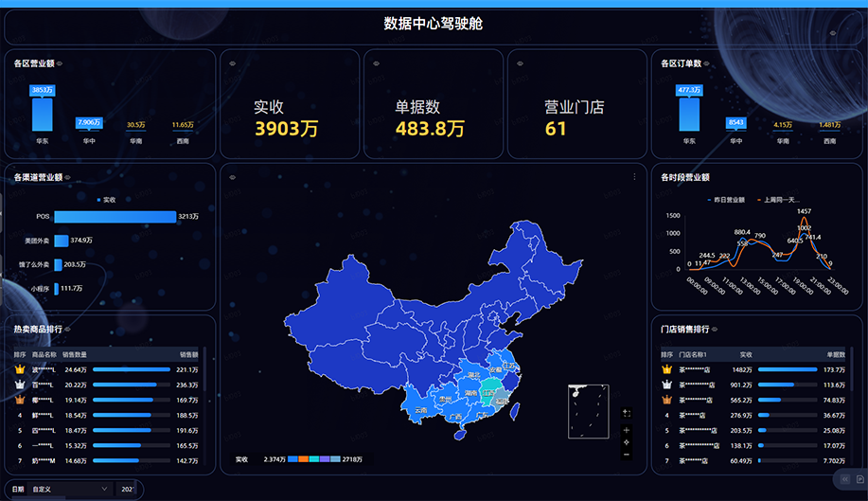Click row 4 sales value 188.5万

[x=187, y=415]
